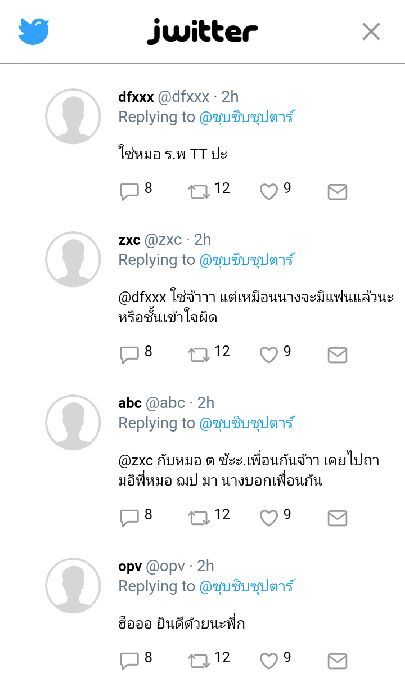This screenshot has width=405, height=700.
Task: Open zxc's profile avatar
Action: [73, 259]
